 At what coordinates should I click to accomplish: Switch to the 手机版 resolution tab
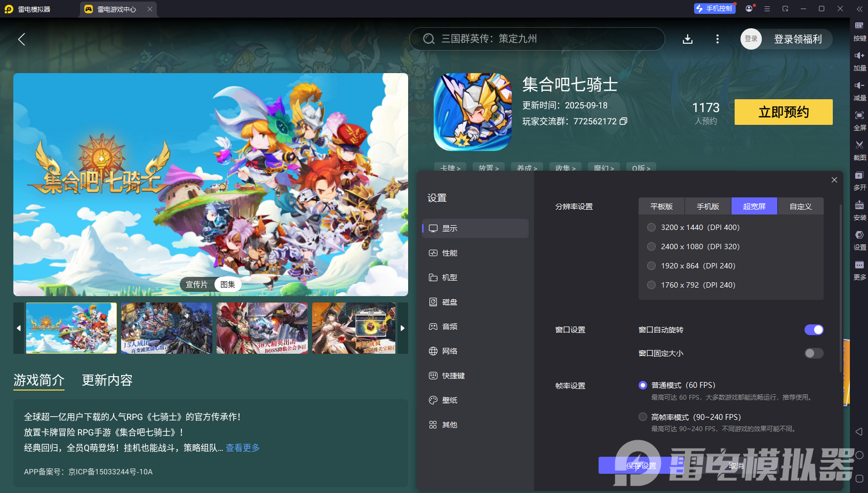[708, 206]
